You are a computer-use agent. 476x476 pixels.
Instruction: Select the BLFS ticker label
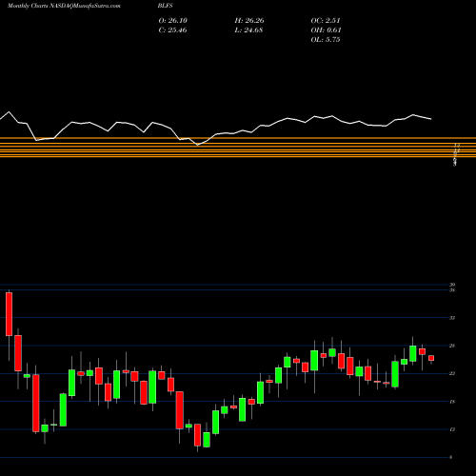(166, 6)
